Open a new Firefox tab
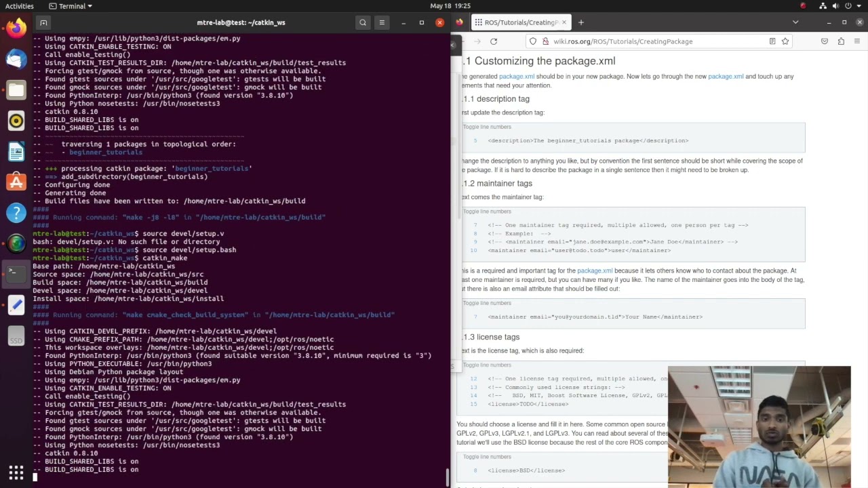 pyautogui.click(x=581, y=22)
